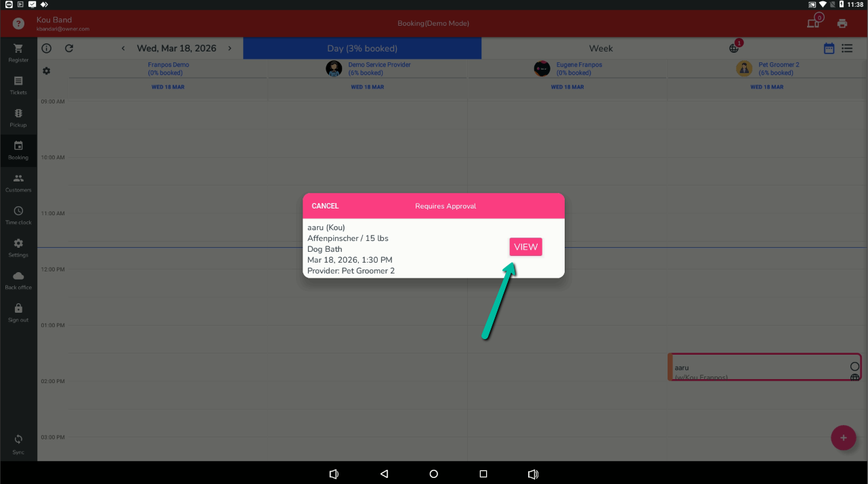
Task: Open the printer icon in header
Action: pos(842,24)
